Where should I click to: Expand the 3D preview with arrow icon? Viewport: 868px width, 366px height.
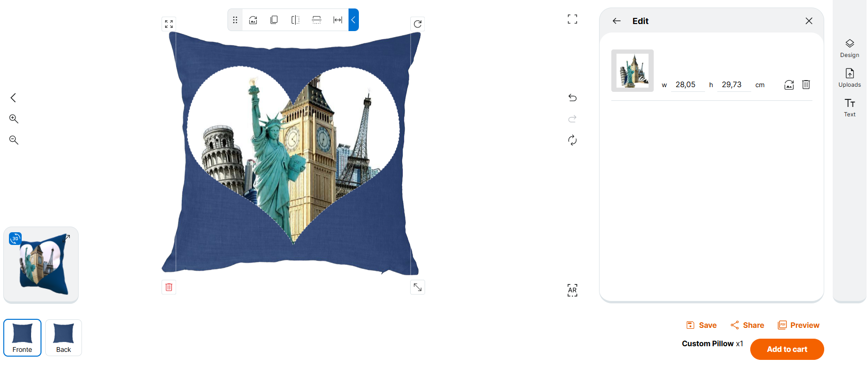[x=66, y=238]
